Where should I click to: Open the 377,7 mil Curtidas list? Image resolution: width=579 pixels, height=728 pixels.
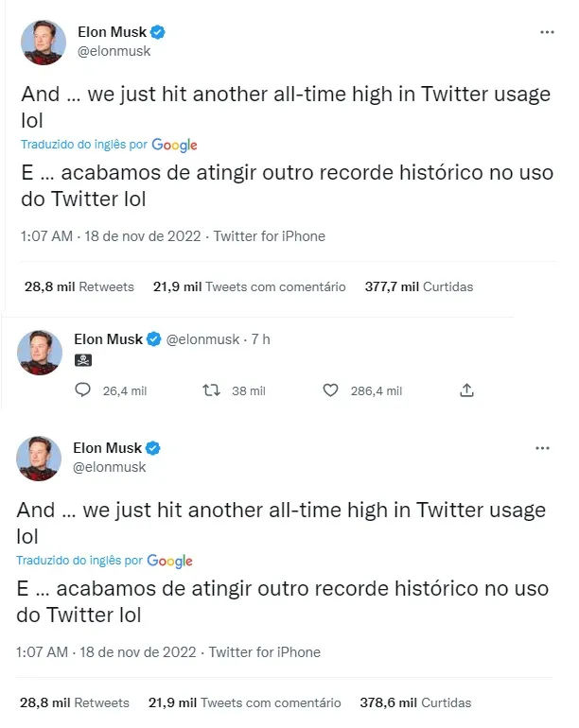click(x=418, y=286)
